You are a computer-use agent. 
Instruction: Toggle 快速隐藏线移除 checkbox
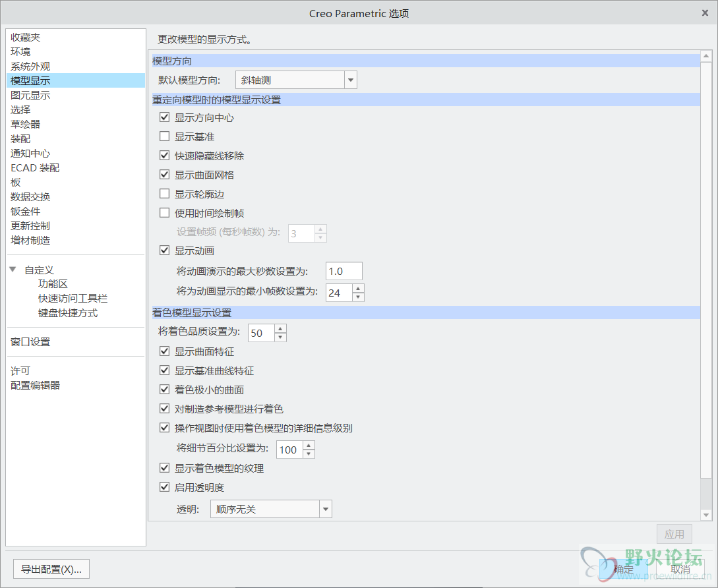164,156
